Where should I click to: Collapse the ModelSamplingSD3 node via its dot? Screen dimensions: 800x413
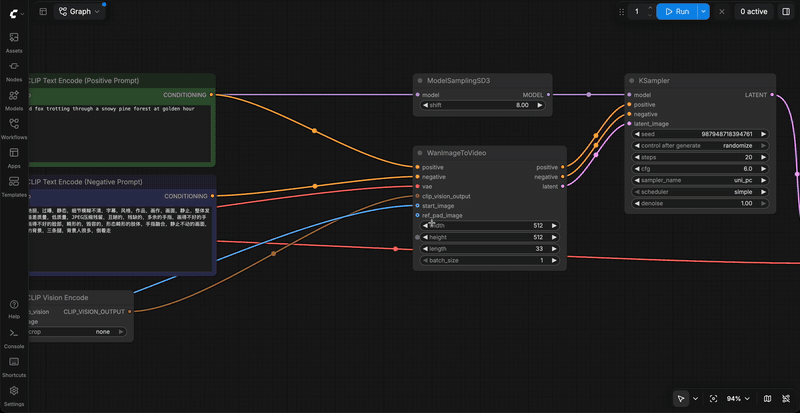pyautogui.click(x=420, y=81)
